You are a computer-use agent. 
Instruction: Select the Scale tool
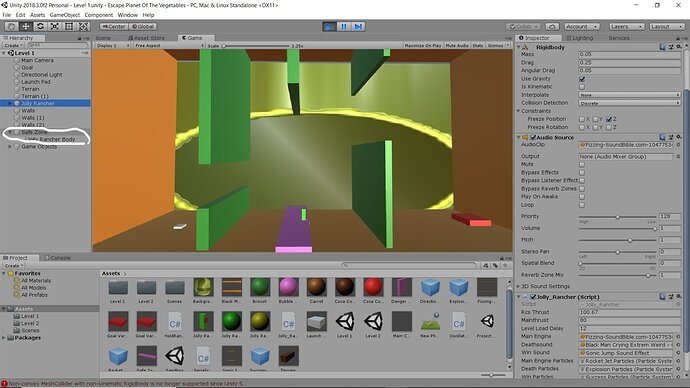pyautogui.click(x=55, y=26)
